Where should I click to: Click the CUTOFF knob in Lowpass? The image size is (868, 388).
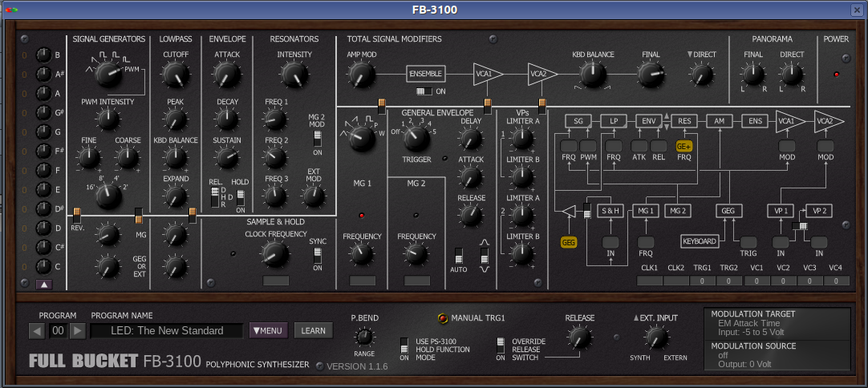[176, 75]
